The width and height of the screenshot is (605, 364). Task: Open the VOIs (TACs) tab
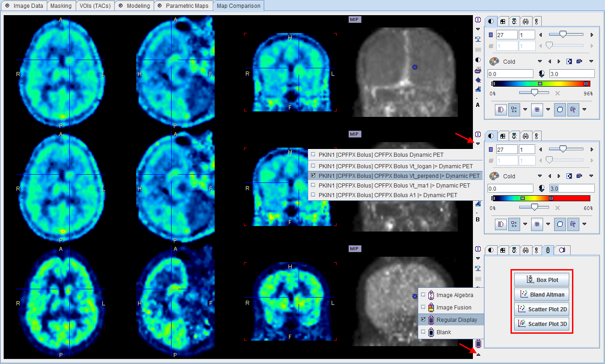point(94,6)
